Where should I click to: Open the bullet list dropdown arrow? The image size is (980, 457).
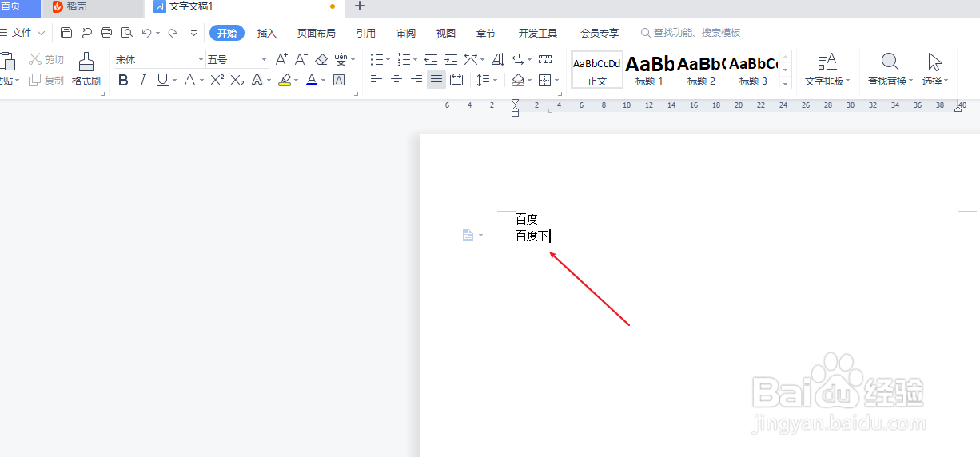(x=388, y=60)
